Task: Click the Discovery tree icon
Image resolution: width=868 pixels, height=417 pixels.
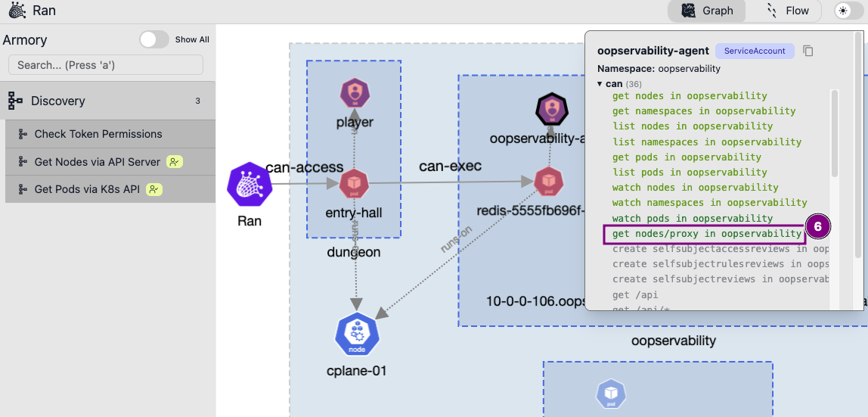Action: coord(15,101)
